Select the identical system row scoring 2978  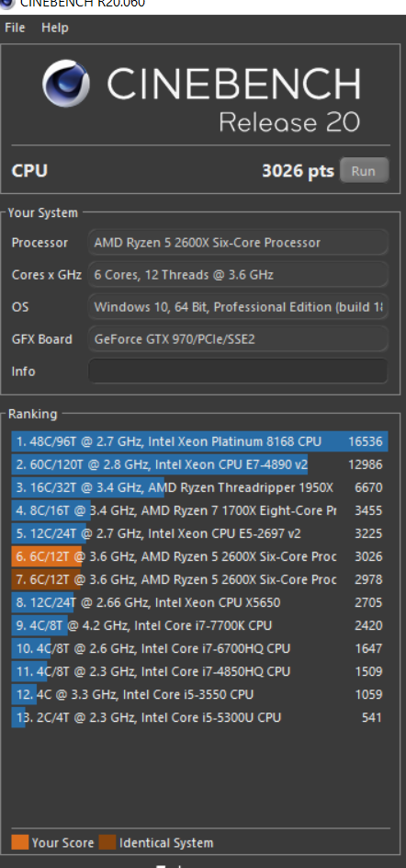pos(199,579)
